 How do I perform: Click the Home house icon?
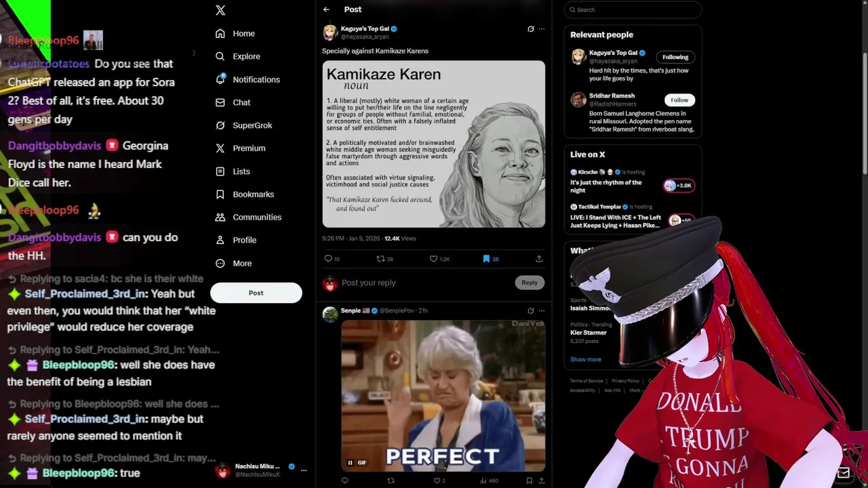(x=220, y=33)
